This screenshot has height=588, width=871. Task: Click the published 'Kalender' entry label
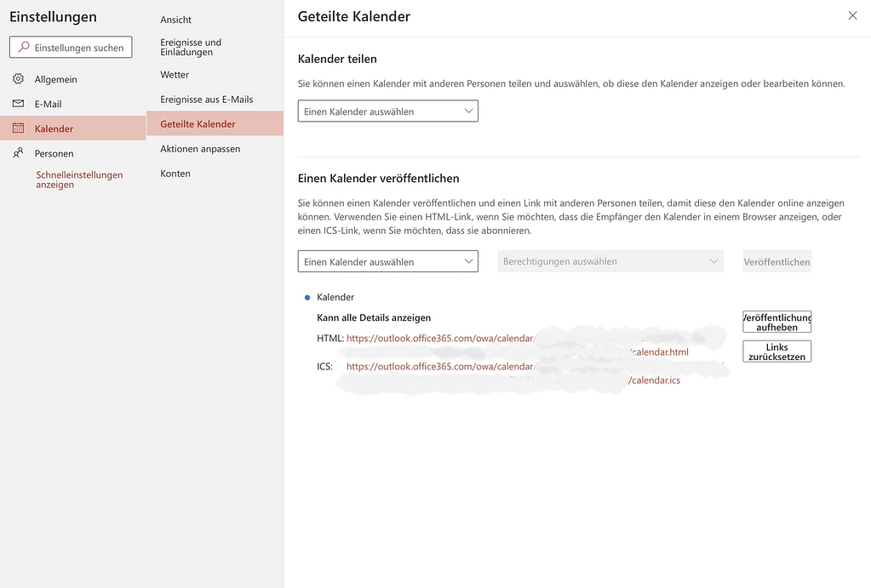(x=335, y=297)
